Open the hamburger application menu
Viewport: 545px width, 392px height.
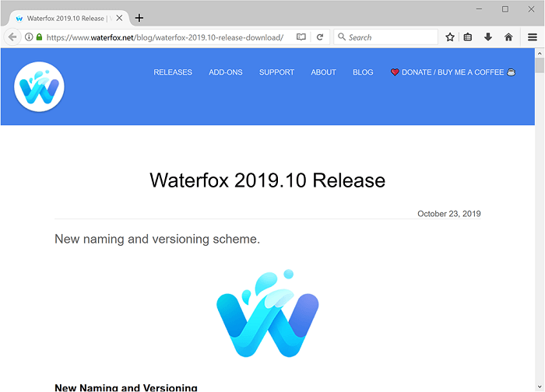(533, 37)
